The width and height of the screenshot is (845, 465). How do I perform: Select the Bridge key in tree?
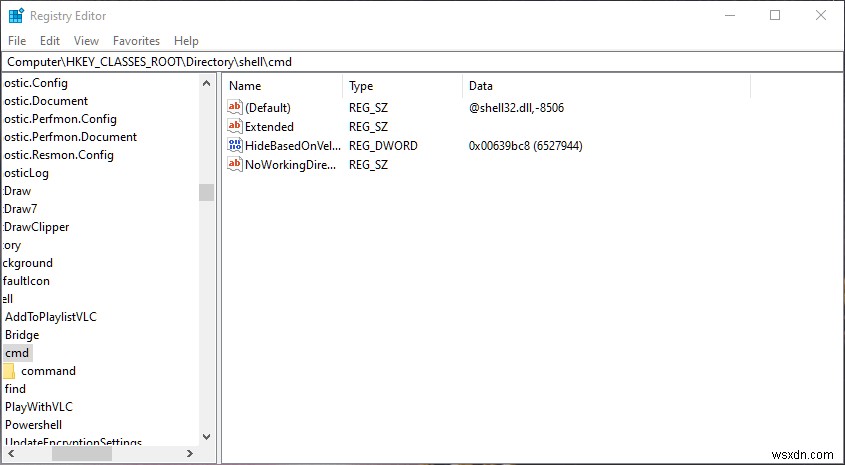[x=22, y=335]
